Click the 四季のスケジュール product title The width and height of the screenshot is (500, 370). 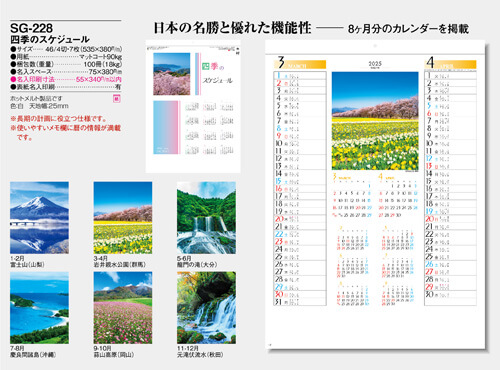pyautogui.click(x=50, y=40)
